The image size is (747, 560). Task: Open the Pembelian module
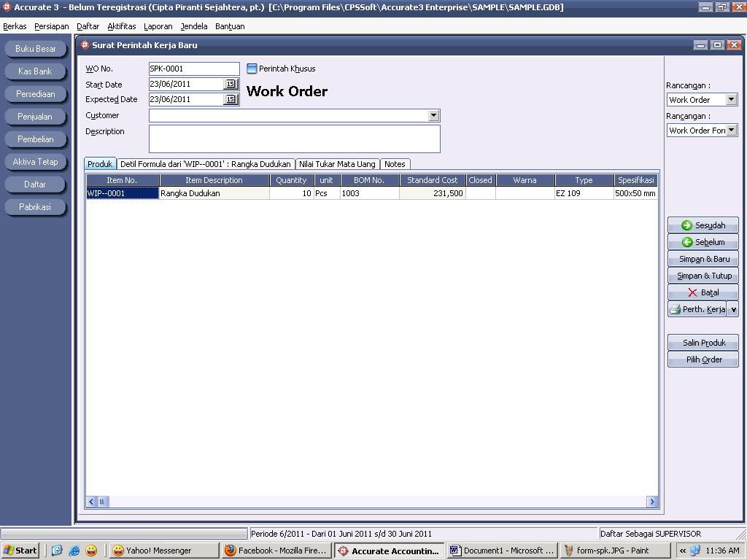tap(35, 139)
